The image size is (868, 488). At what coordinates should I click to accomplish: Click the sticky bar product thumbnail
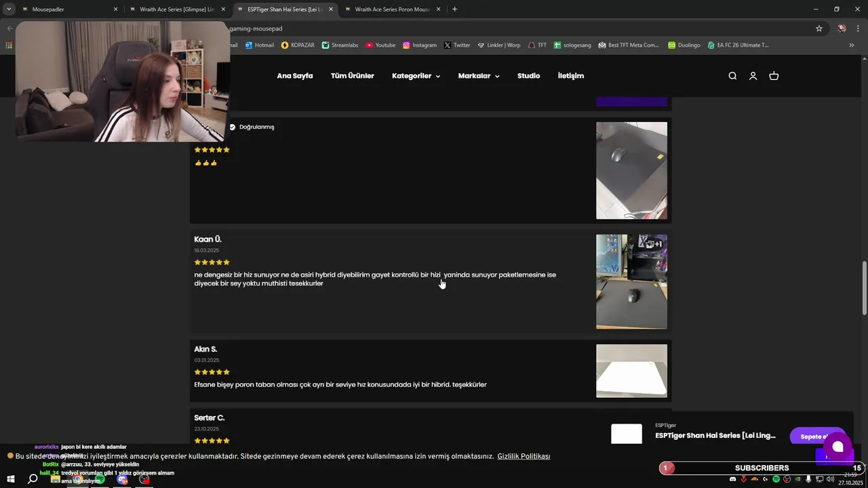[627, 434]
